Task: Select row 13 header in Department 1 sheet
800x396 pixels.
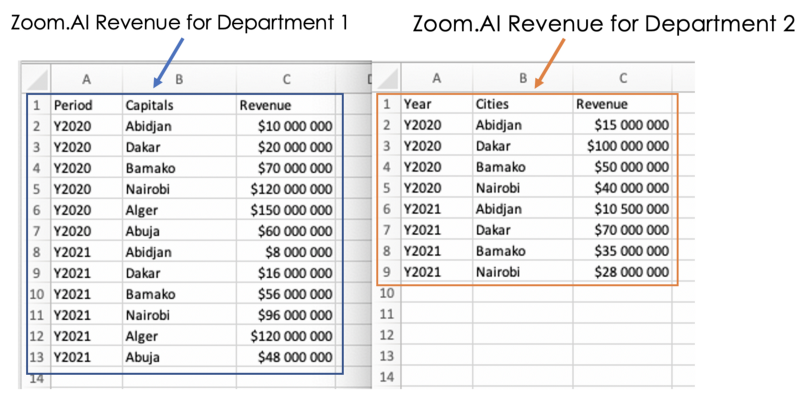Action: (x=36, y=357)
